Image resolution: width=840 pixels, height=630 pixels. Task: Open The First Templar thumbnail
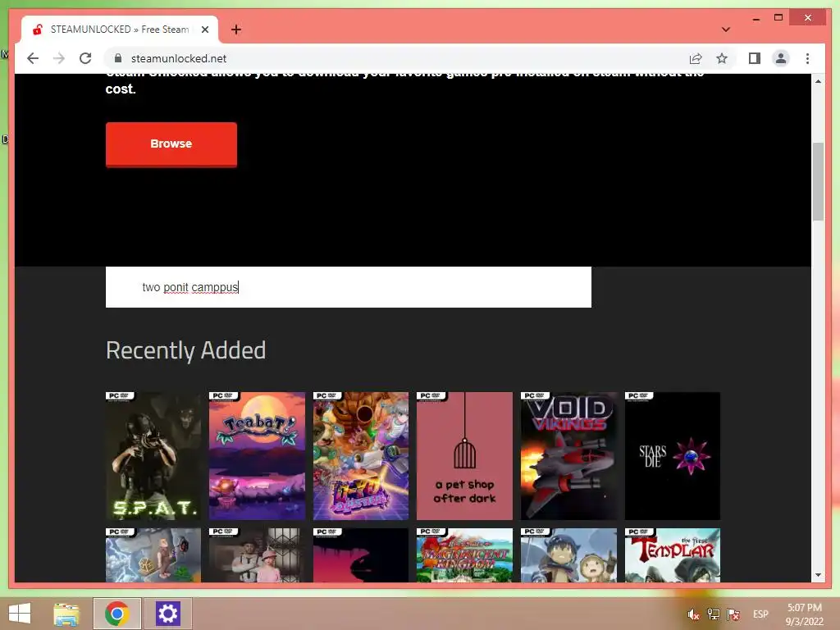coord(673,555)
